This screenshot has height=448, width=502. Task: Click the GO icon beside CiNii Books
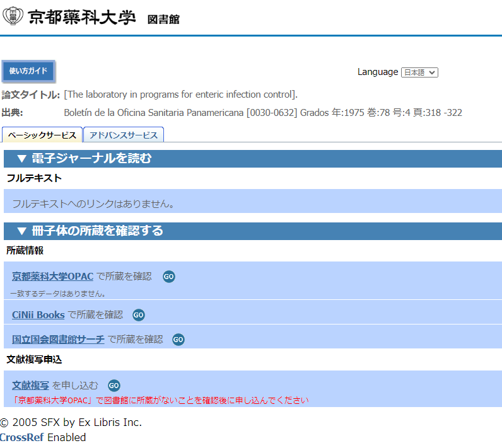point(139,315)
